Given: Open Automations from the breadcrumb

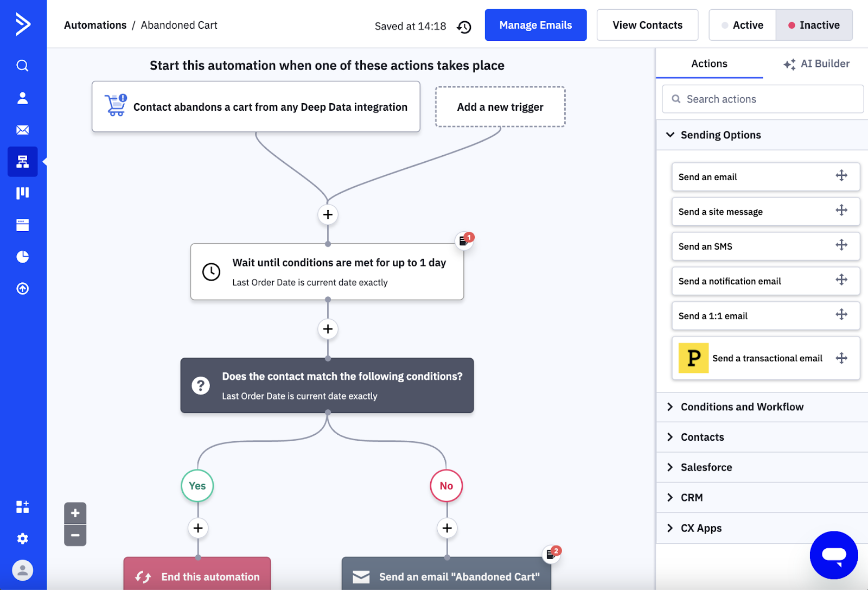Looking at the screenshot, I should click(x=95, y=25).
